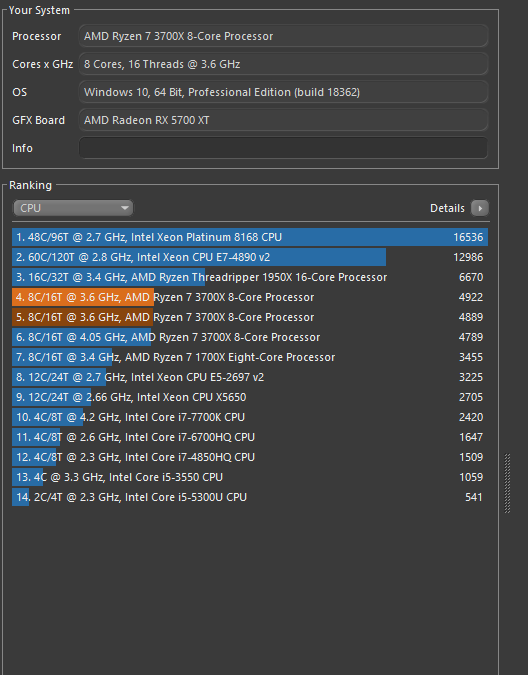Click the empty Info input field
Screen dimensions: 528x675
283,148
